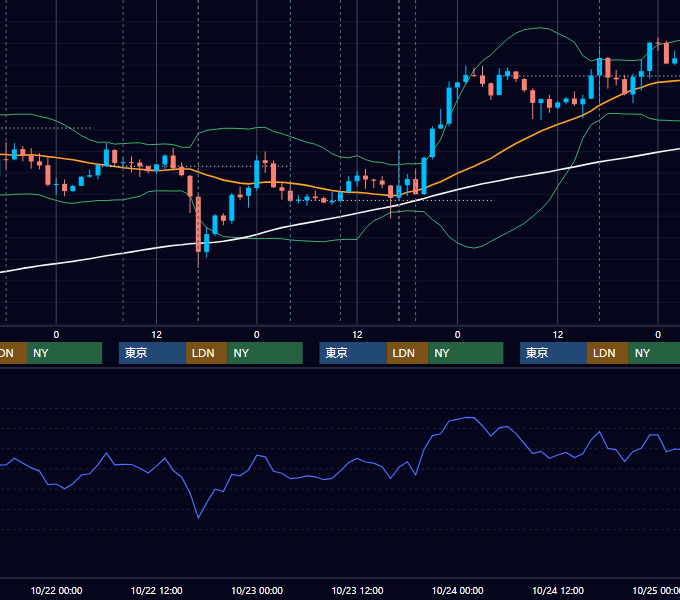Click the NY session block starting 10/23 evening
Screen dimensions: 680x600
coord(466,353)
